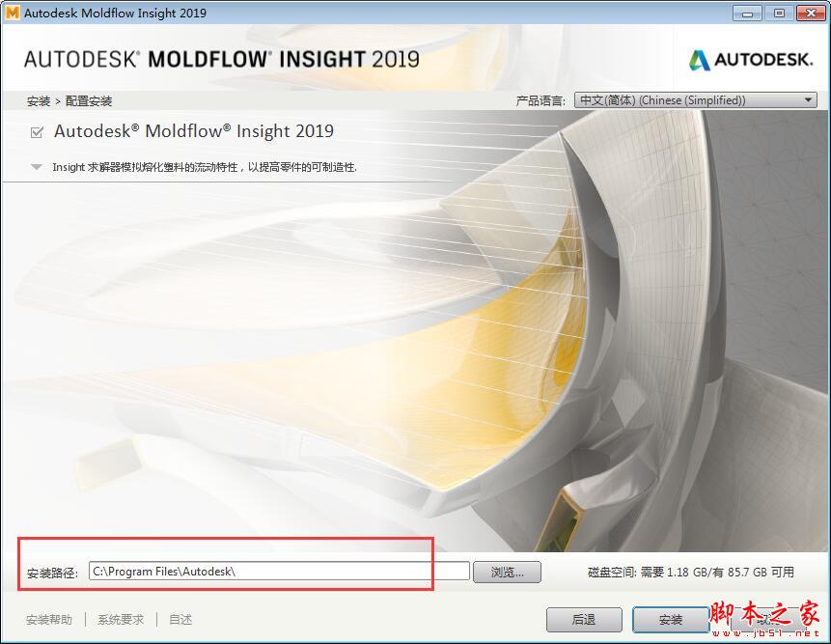Screen dimensions: 831x644
Task: Open the 自述 readme link
Action: pos(180,619)
